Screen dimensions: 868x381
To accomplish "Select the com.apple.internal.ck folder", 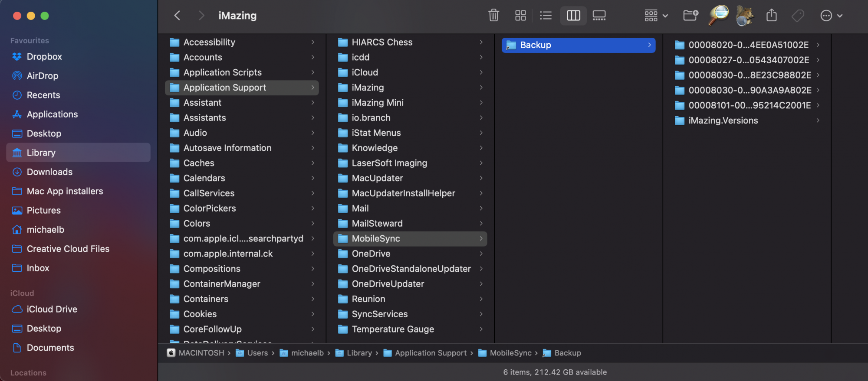I will [x=242, y=254].
